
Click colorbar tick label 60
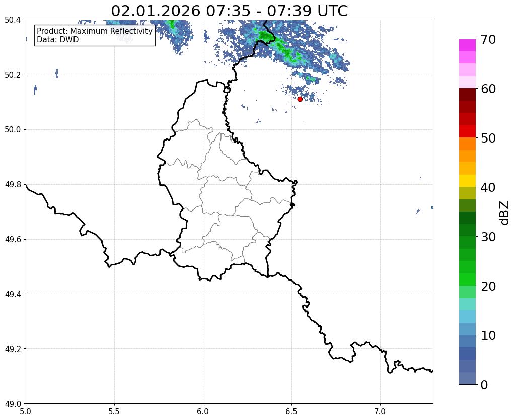(x=488, y=89)
